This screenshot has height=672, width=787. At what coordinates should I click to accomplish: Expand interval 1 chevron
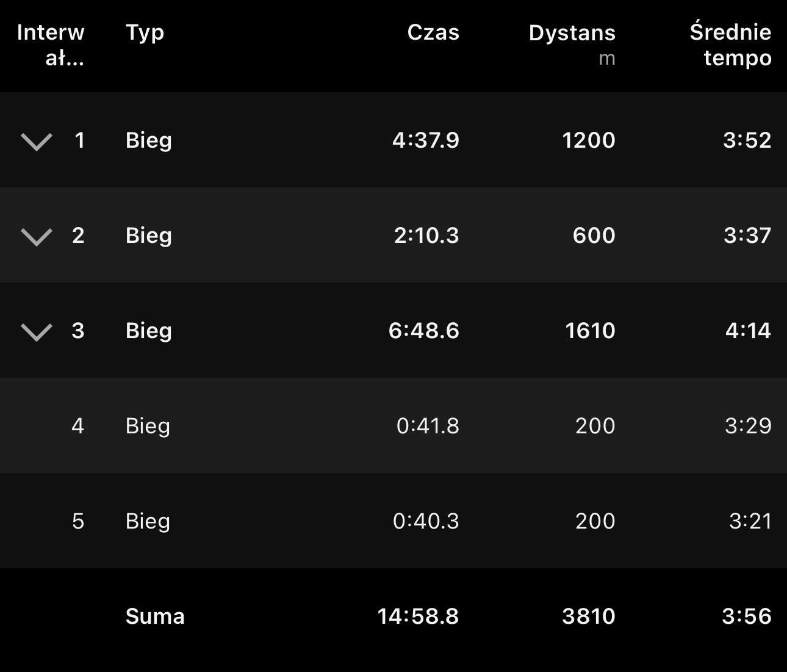37,142
